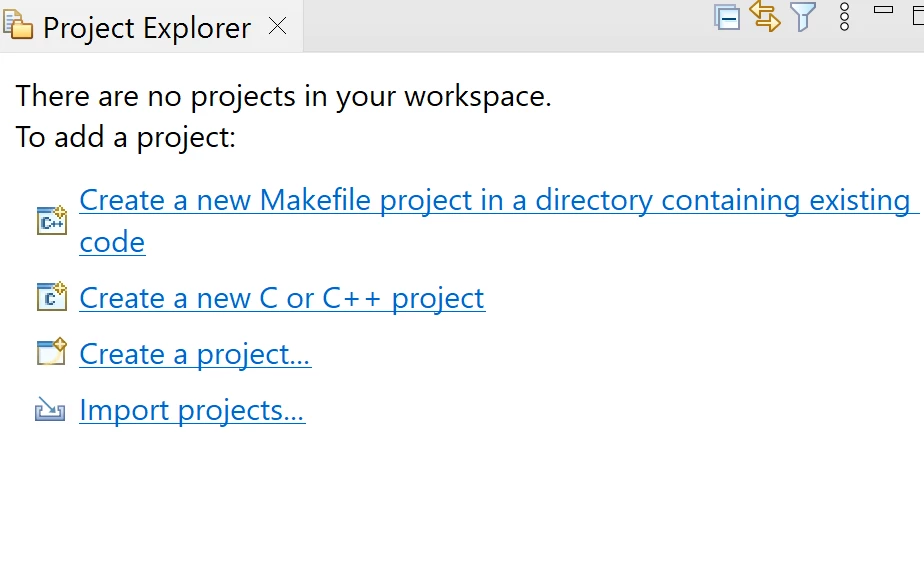The height and width of the screenshot is (564, 924).
Task: Click the underlined word 'code' link continuation
Action: (x=112, y=242)
